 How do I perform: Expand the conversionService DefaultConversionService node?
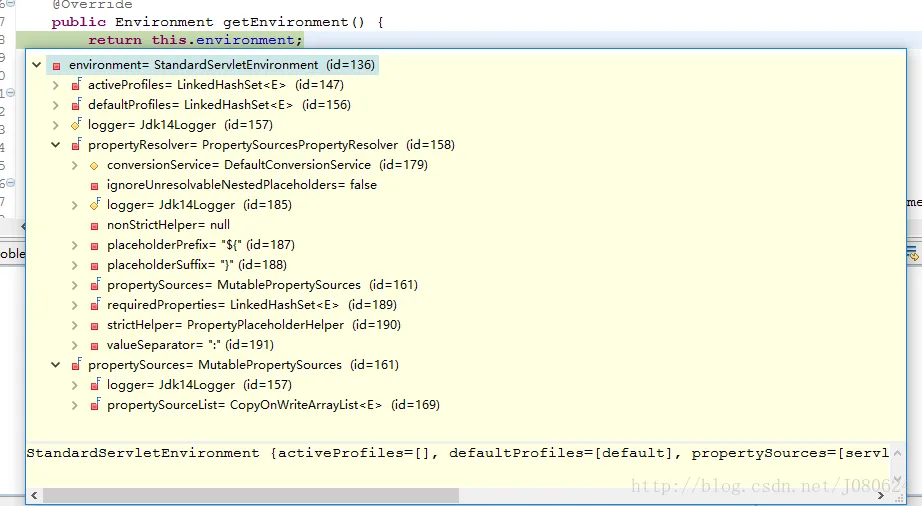[x=74, y=165]
